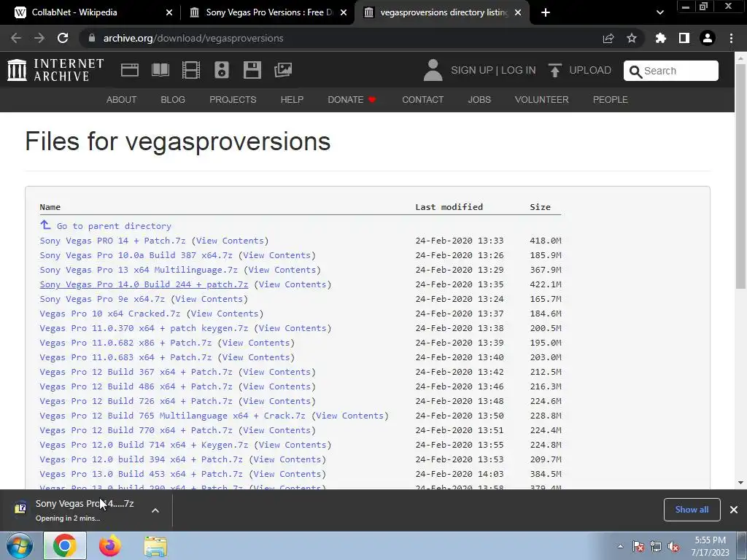The height and width of the screenshot is (560, 747).
Task: Click the scrollbar down arrow
Action: pos(740,483)
